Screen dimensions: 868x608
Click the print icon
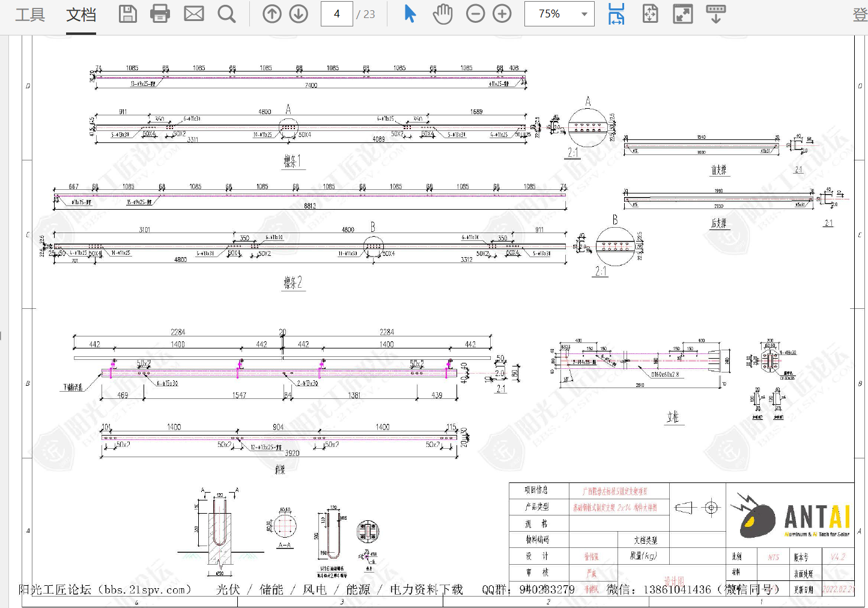[x=160, y=14]
